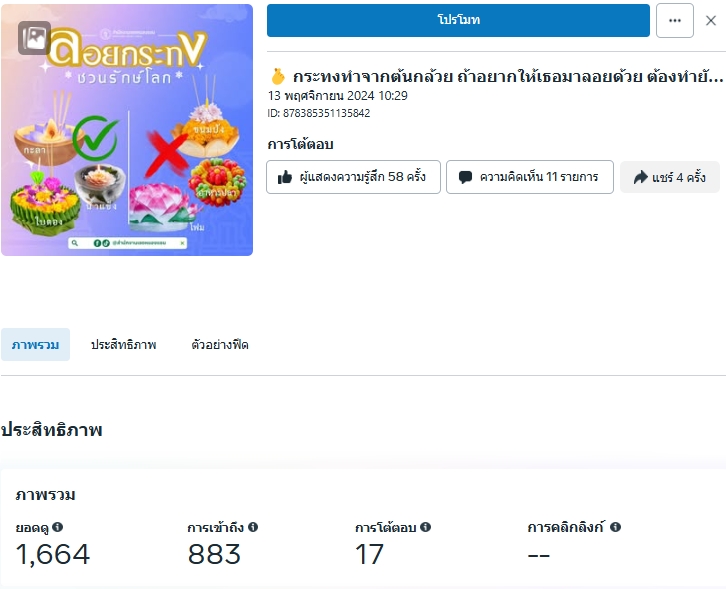Open the Loy Krathong post image thumbnail
Viewport: 726px width, 589px height.
click(127, 130)
